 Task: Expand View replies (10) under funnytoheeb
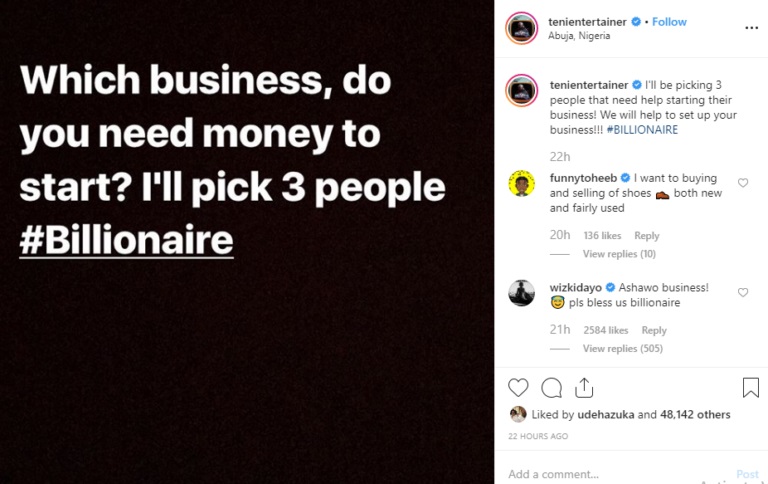(619, 254)
